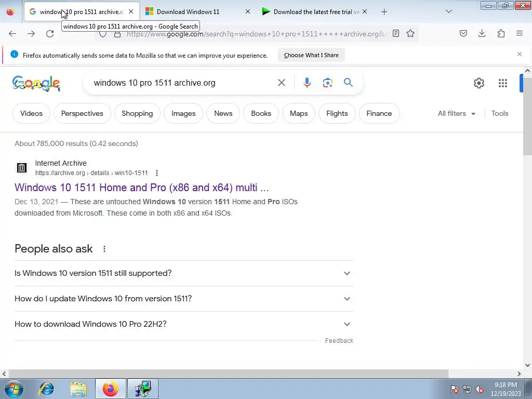Filter results by Videos

click(x=31, y=114)
